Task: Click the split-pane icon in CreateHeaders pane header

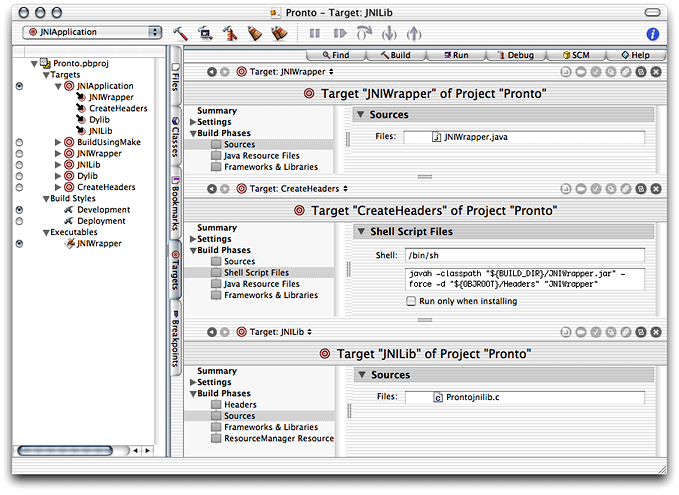Action: 641,189
